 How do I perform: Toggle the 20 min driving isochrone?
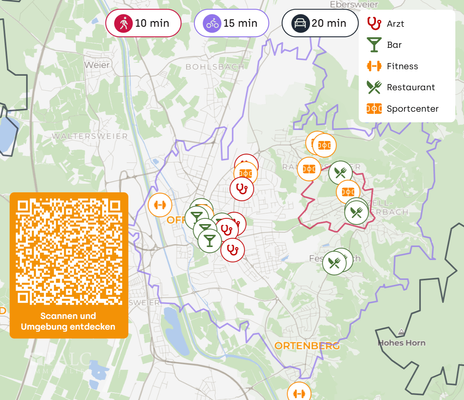pos(320,23)
